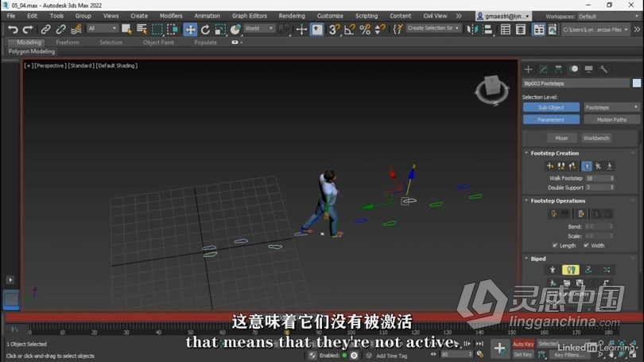This screenshot has width=644, height=362.
Task: Click the Walk Footstep value field
Action: click(597, 178)
